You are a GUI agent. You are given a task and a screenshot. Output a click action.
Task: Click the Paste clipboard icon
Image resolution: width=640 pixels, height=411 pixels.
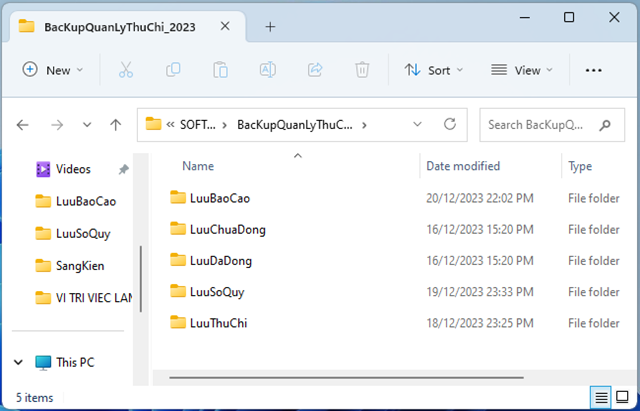point(220,70)
